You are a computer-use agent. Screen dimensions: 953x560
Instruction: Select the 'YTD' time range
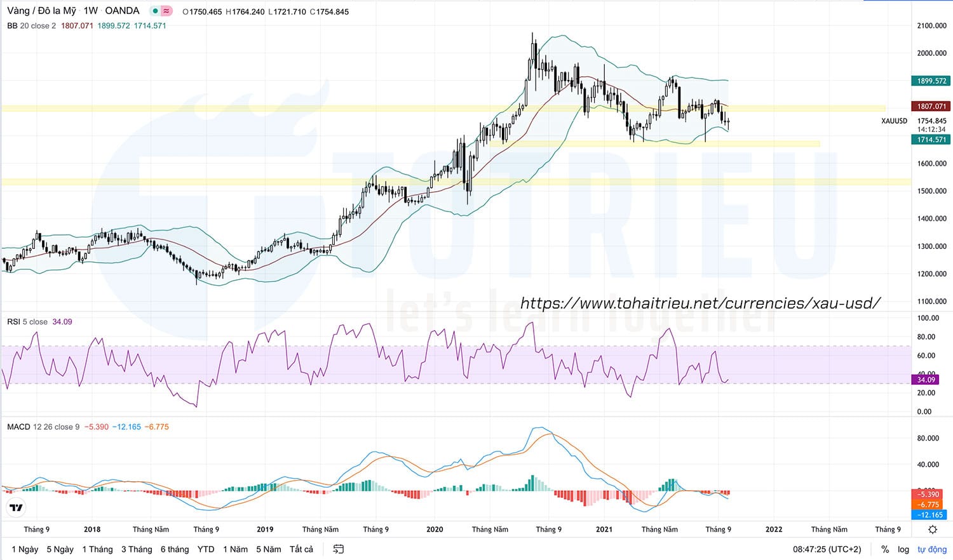point(206,549)
